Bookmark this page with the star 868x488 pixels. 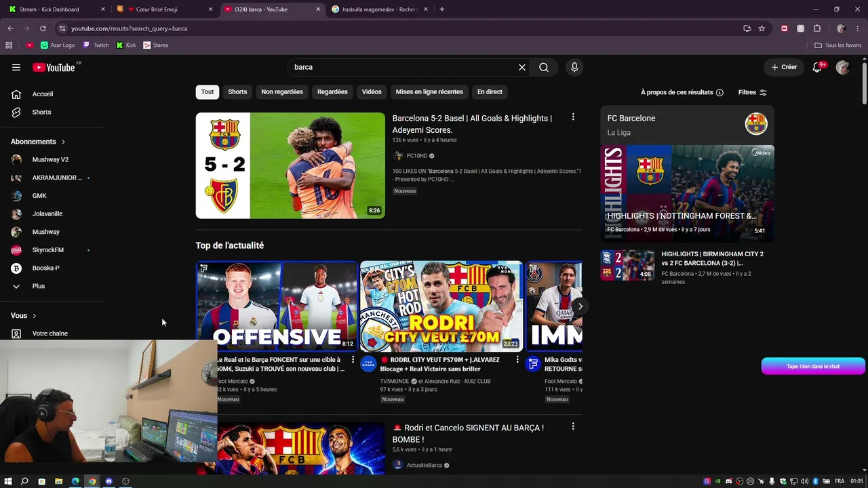762,28
